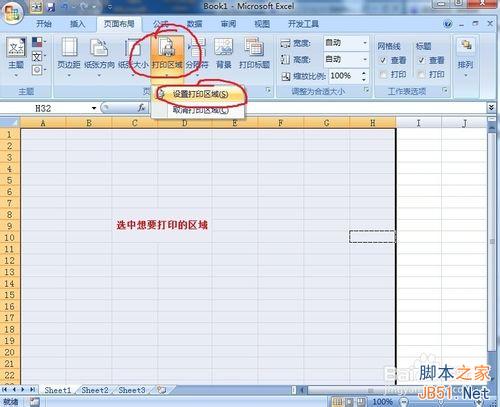
Task: Click the 排列 arrange icon
Action: (x=466, y=54)
